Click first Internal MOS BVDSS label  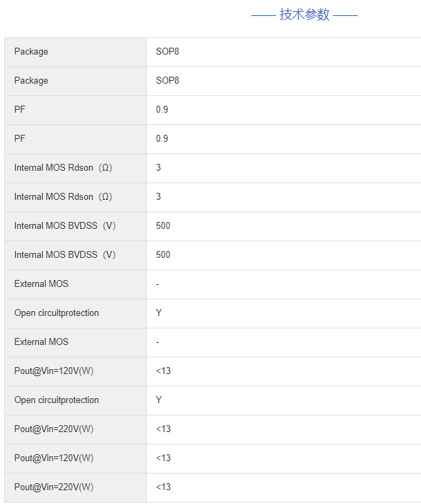(65, 226)
